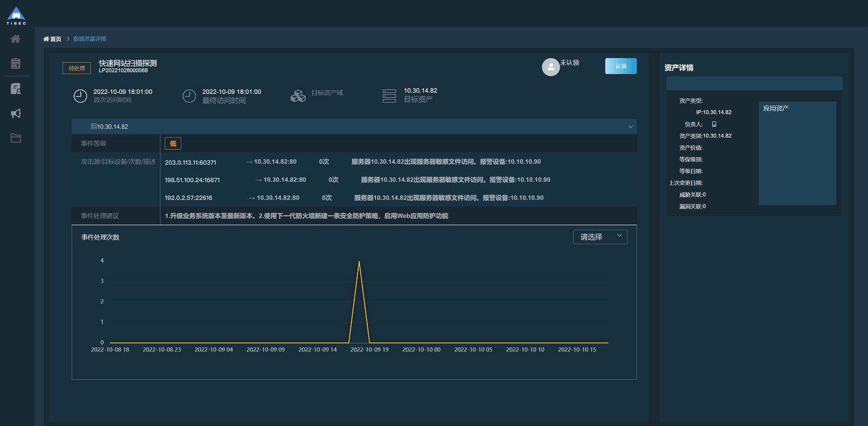
Task: Click source 192.0.2.57:22616
Action: coord(188,198)
